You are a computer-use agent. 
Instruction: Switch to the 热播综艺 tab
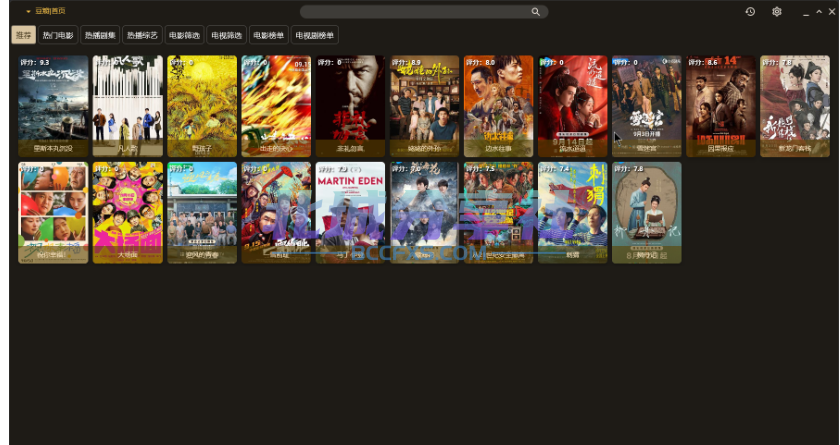[142, 35]
